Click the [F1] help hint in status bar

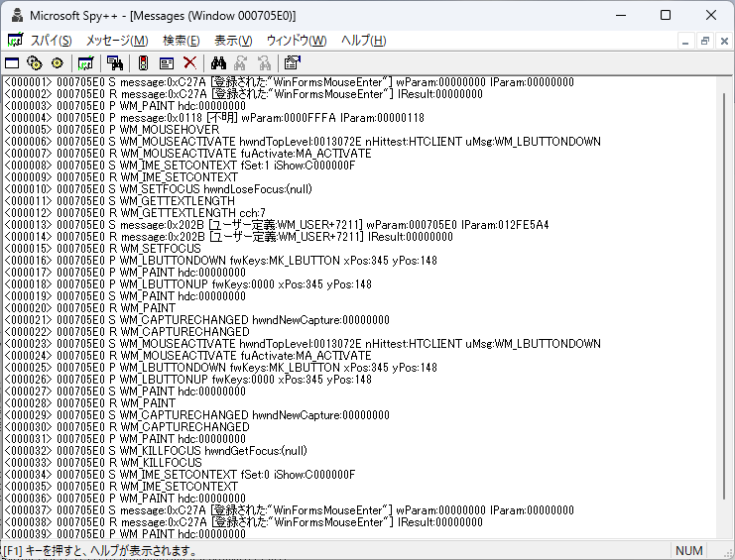point(100,551)
